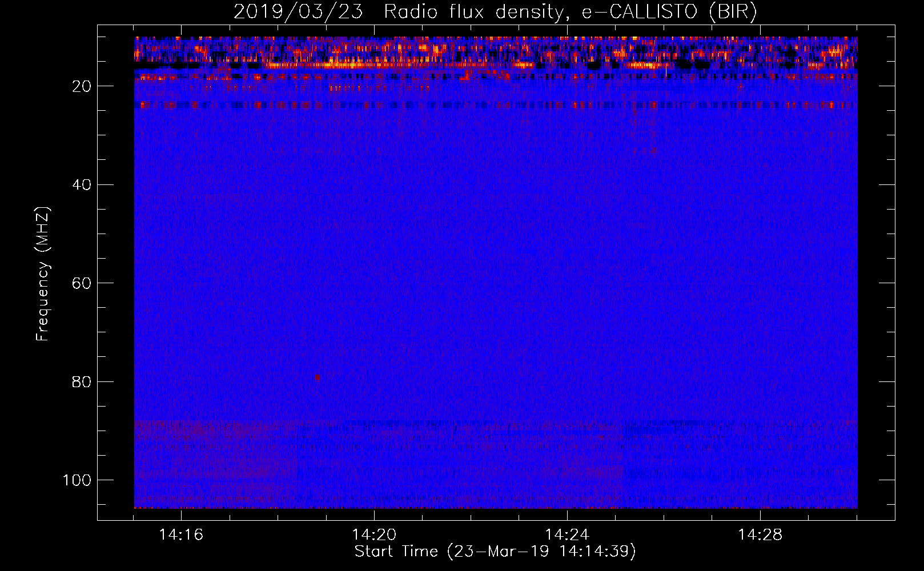Click the isolated red dot near 80 MHz
Image resolution: width=924 pixels, height=571 pixels.
click(317, 377)
